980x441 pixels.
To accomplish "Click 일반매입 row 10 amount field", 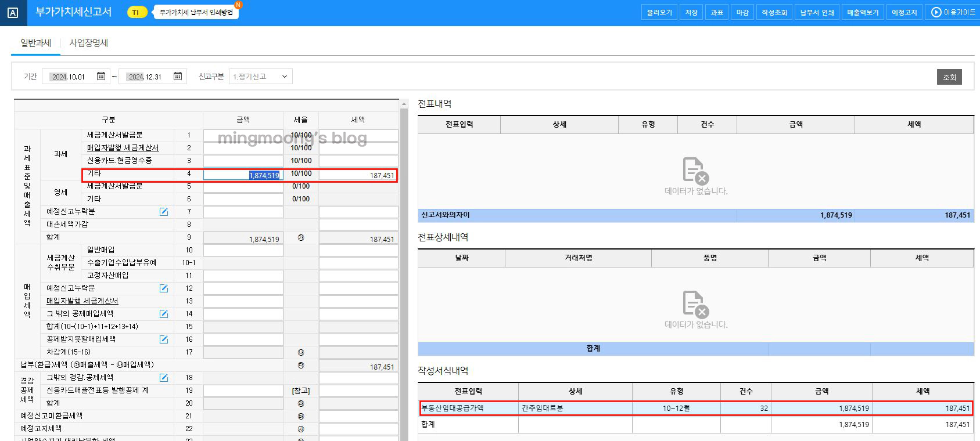I will [243, 250].
